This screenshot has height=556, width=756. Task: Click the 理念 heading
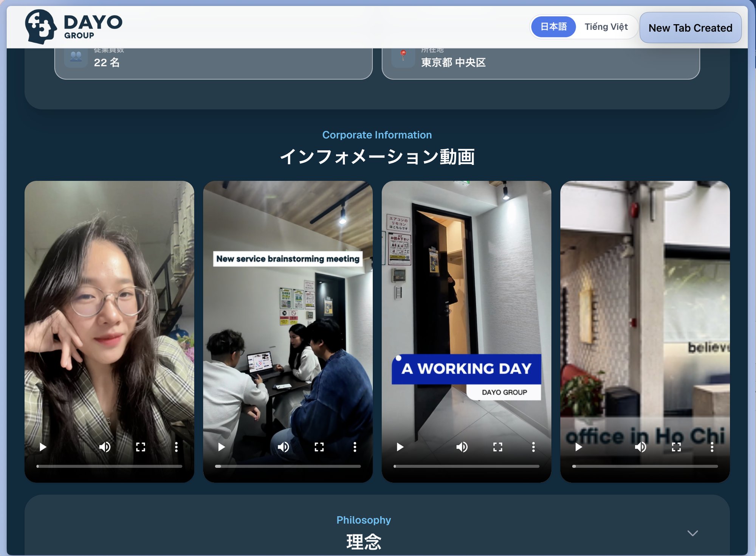[x=364, y=542]
